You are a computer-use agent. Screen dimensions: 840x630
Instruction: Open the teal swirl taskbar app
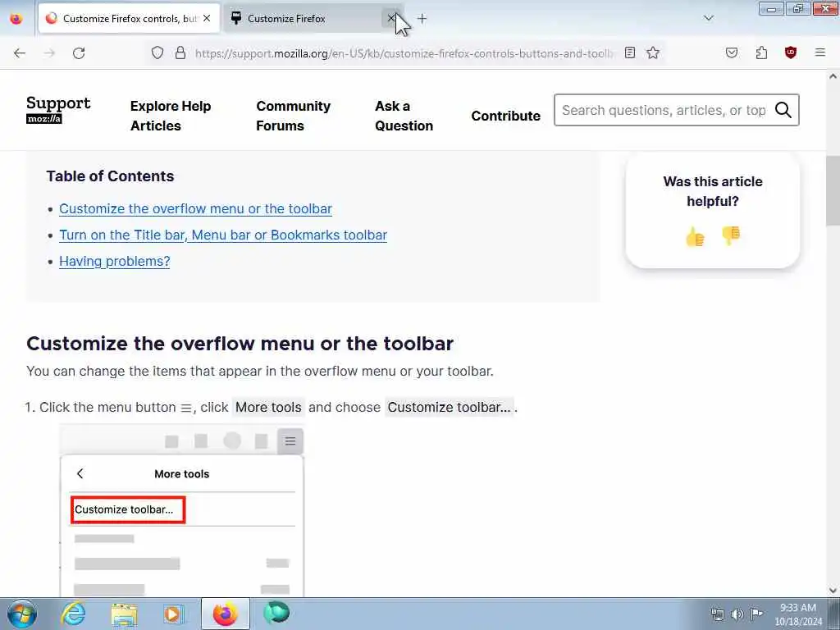[276, 613]
